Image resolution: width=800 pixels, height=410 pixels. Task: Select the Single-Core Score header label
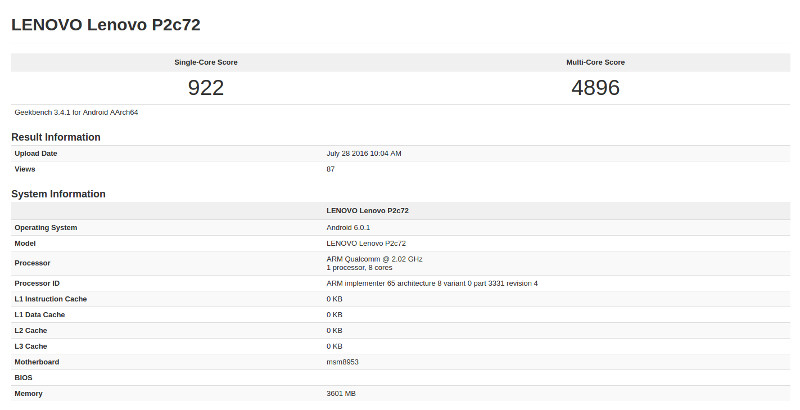coord(206,62)
